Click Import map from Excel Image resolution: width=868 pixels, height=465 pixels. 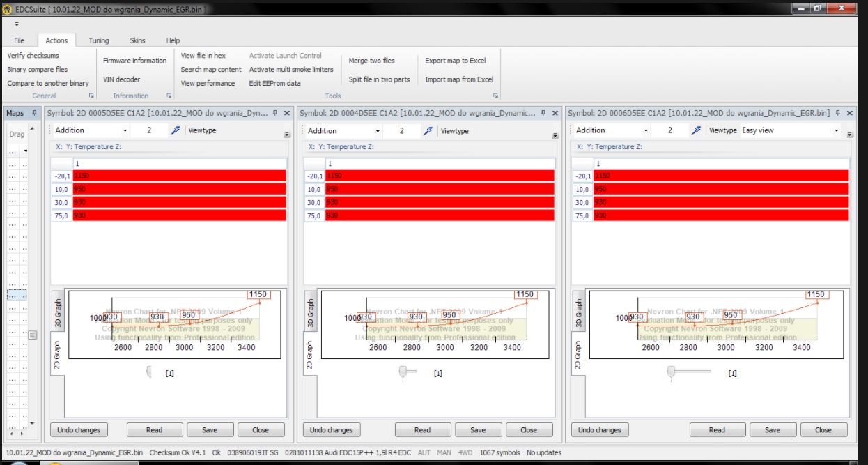click(x=459, y=79)
